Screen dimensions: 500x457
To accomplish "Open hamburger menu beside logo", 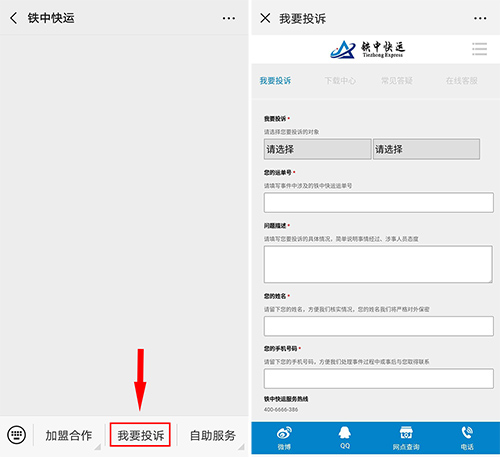I will tap(479, 49).
